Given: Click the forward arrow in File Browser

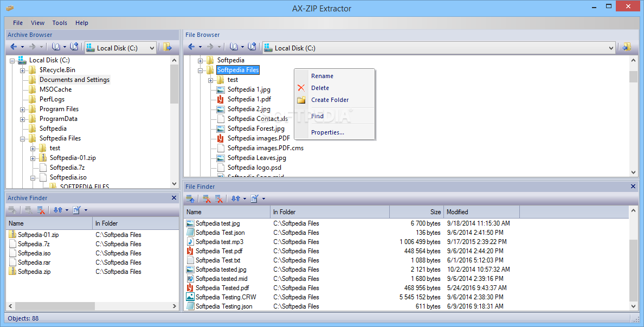Looking at the screenshot, I should click(210, 47).
